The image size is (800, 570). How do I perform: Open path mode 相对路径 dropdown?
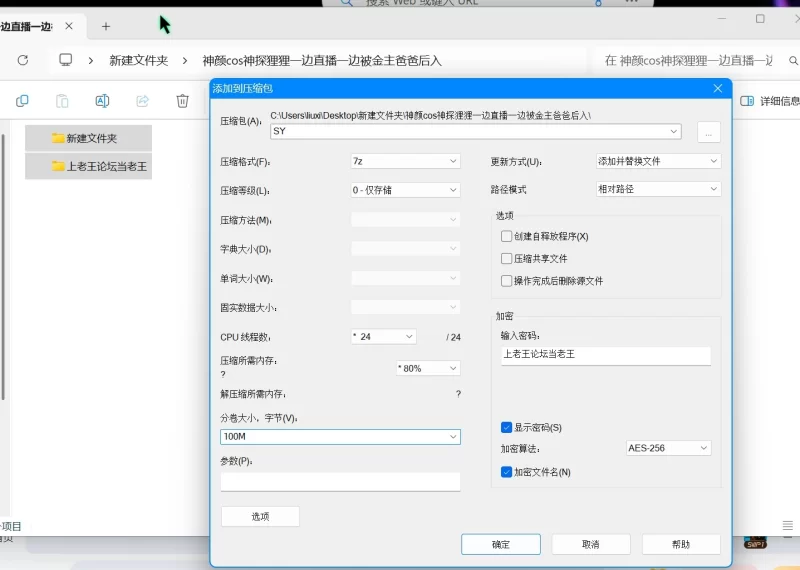(658, 189)
